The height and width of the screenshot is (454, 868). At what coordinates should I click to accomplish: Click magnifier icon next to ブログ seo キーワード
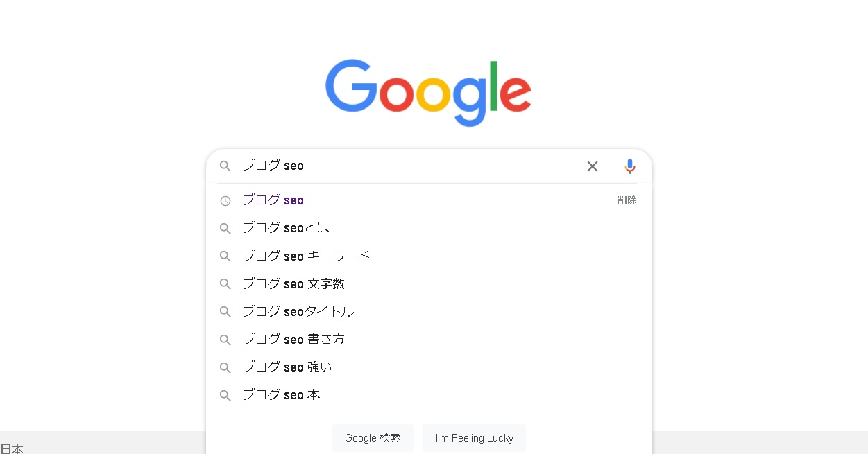click(225, 256)
